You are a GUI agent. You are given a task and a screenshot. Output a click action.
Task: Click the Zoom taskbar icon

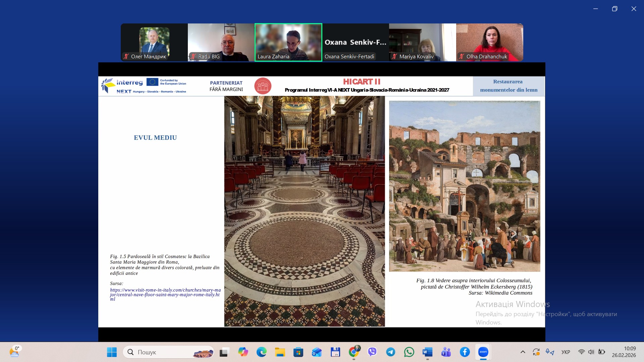pos(483,352)
